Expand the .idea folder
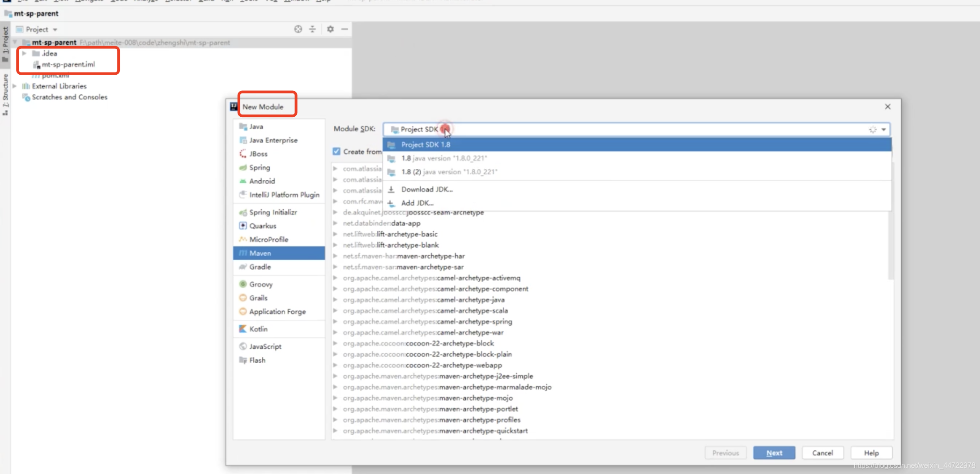The image size is (980, 474). 25,53
